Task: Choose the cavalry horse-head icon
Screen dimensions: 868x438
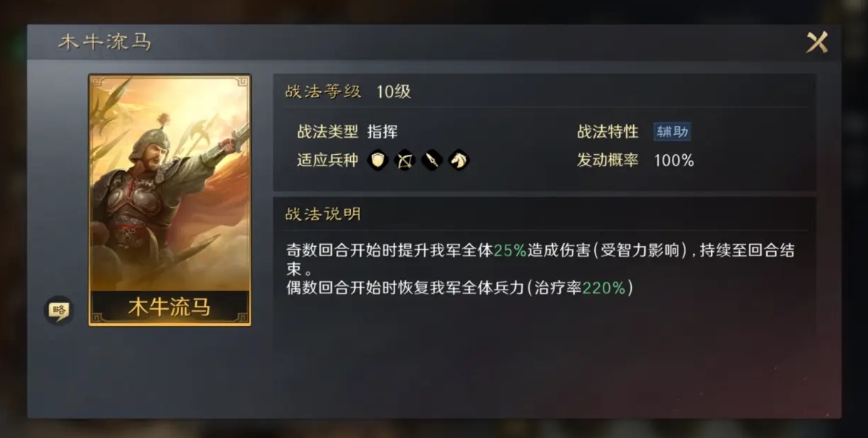Action: point(459,161)
